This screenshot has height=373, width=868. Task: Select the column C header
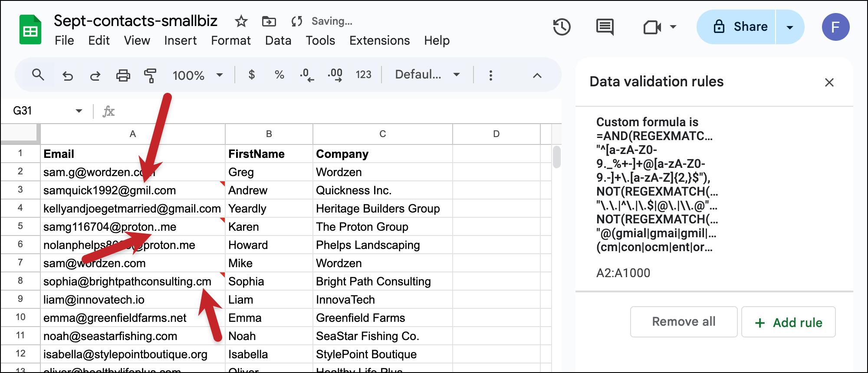coord(383,134)
